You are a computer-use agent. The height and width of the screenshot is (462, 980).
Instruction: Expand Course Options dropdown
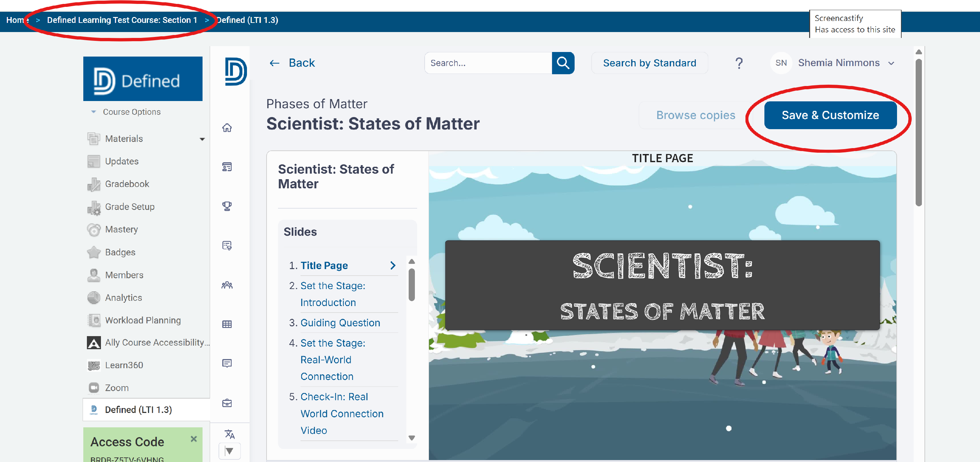coord(93,111)
